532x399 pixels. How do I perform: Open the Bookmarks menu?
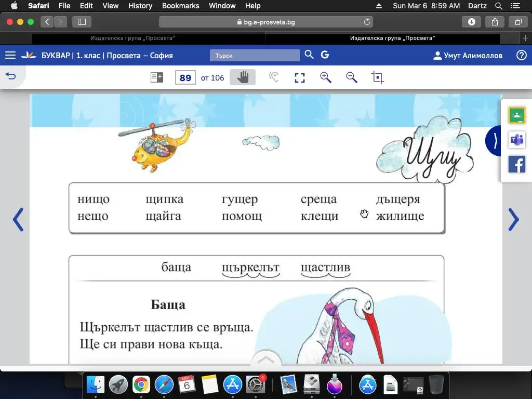pyautogui.click(x=180, y=6)
